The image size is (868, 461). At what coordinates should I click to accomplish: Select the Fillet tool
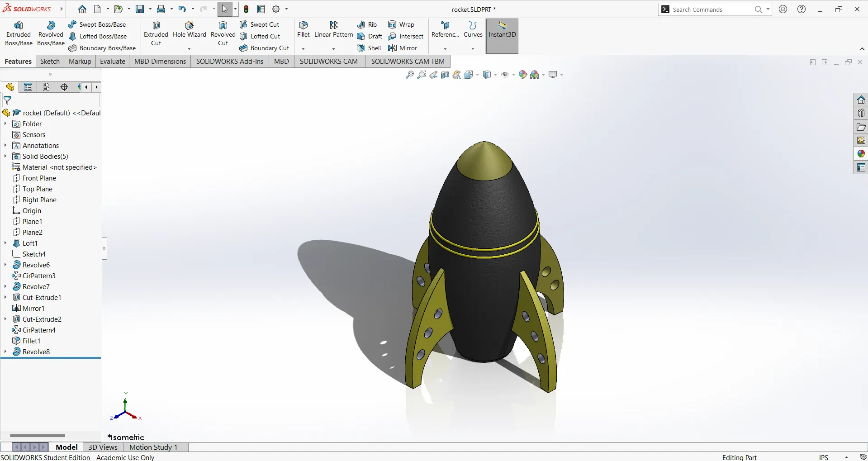[304, 30]
